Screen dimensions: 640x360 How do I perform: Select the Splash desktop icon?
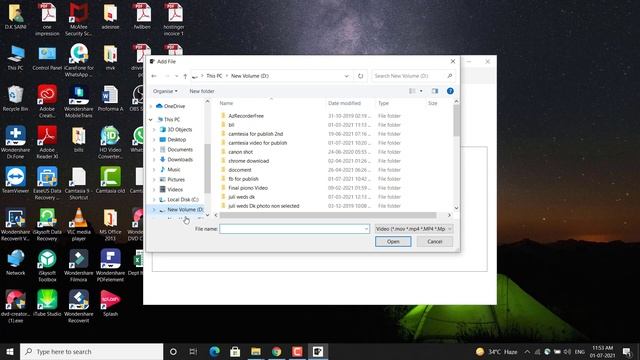point(110,303)
